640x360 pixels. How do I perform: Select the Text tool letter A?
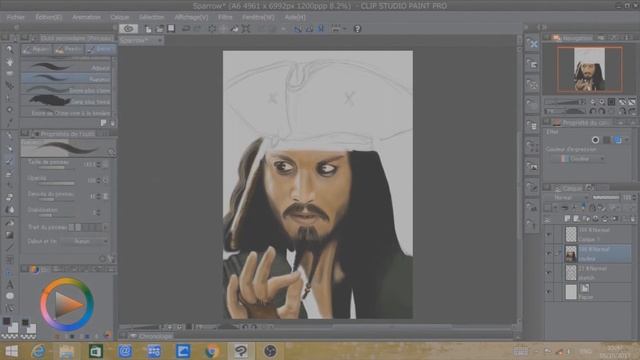pyautogui.click(x=10, y=284)
